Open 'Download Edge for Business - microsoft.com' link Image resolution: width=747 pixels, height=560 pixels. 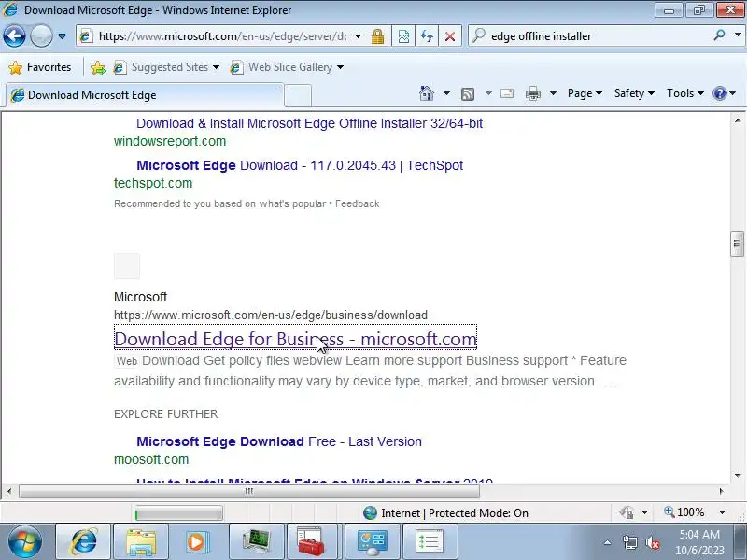295,339
